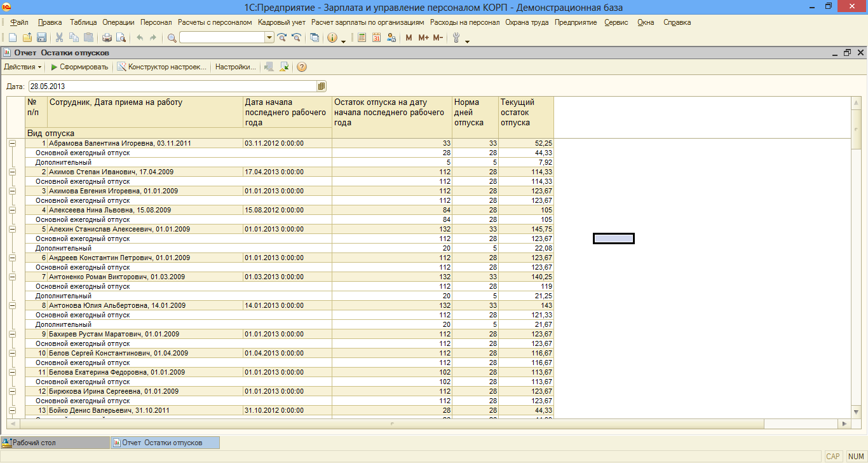Click the grayed-out settings icon after Настройки
The height and width of the screenshot is (463, 868).
pyautogui.click(x=269, y=67)
